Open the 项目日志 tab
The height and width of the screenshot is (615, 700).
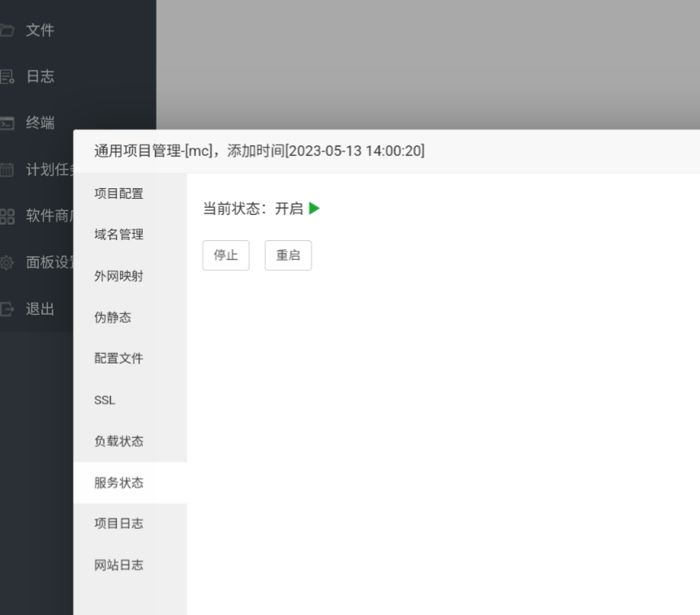pyautogui.click(x=118, y=523)
